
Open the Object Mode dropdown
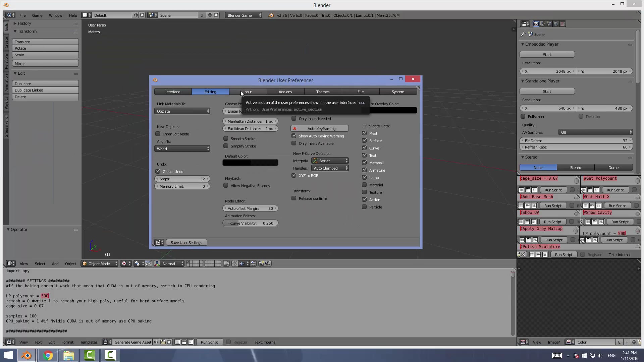tap(99, 263)
